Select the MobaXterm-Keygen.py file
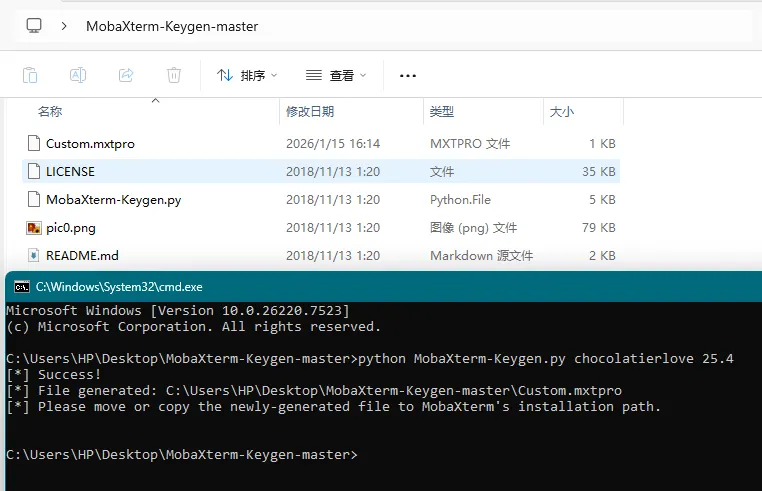This screenshot has height=491, width=762. point(113,200)
